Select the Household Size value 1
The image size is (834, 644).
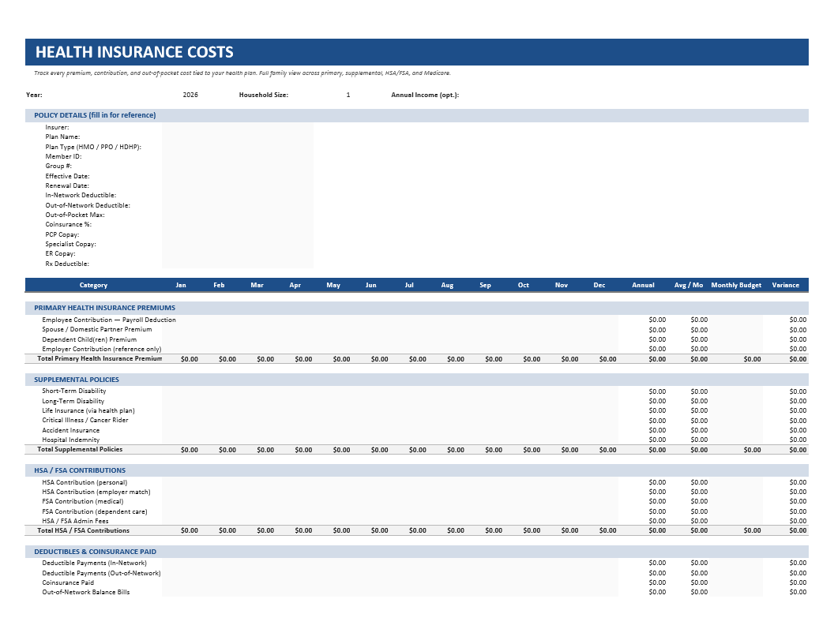pyautogui.click(x=348, y=95)
